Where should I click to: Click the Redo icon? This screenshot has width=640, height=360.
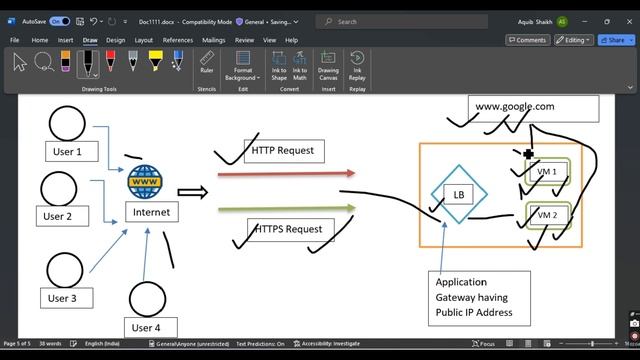click(112, 22)
